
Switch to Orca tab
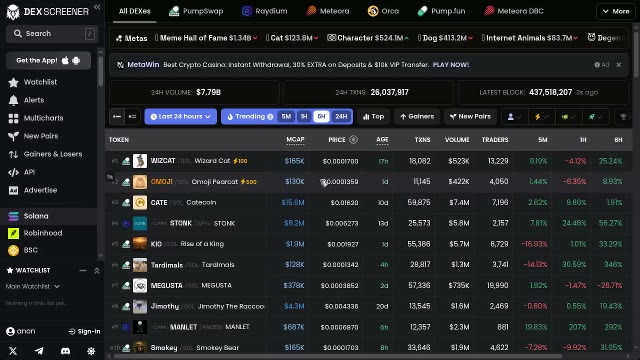click(x=383, y=11)
